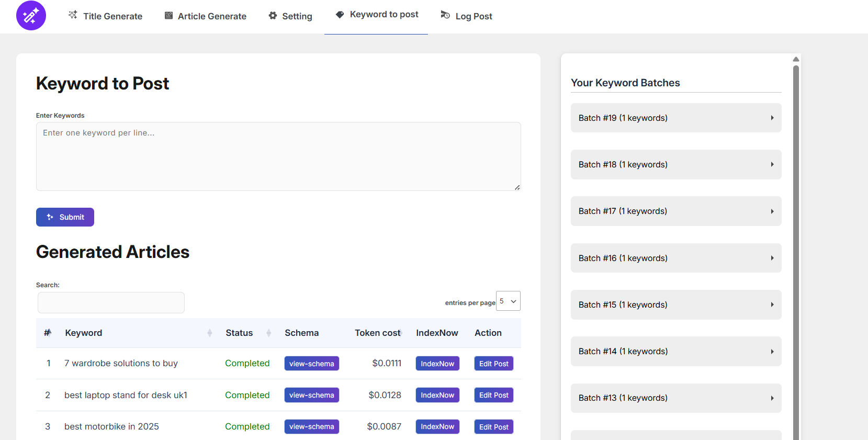Click IndexNow for best motorbike in 2025

(437, 426)
